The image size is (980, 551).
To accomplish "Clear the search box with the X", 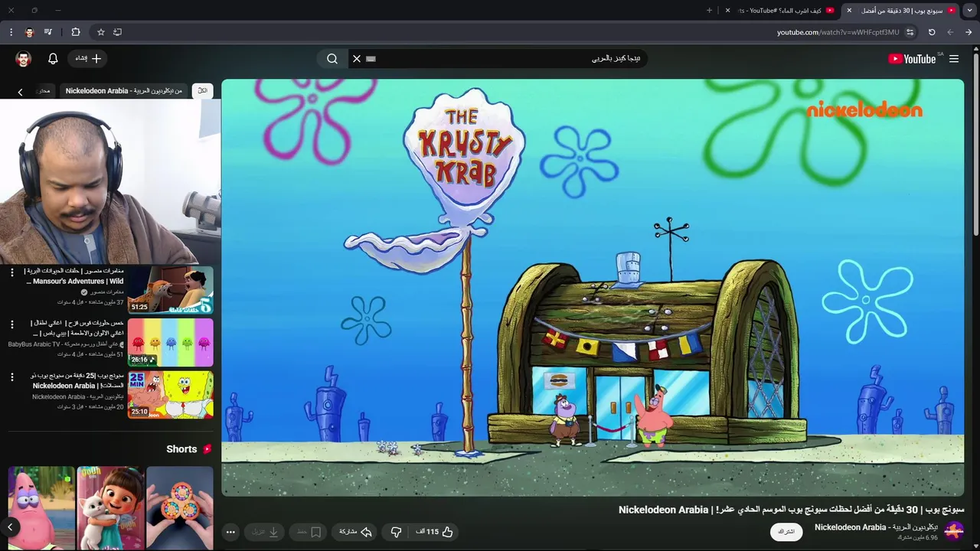I will click(356, 59).
